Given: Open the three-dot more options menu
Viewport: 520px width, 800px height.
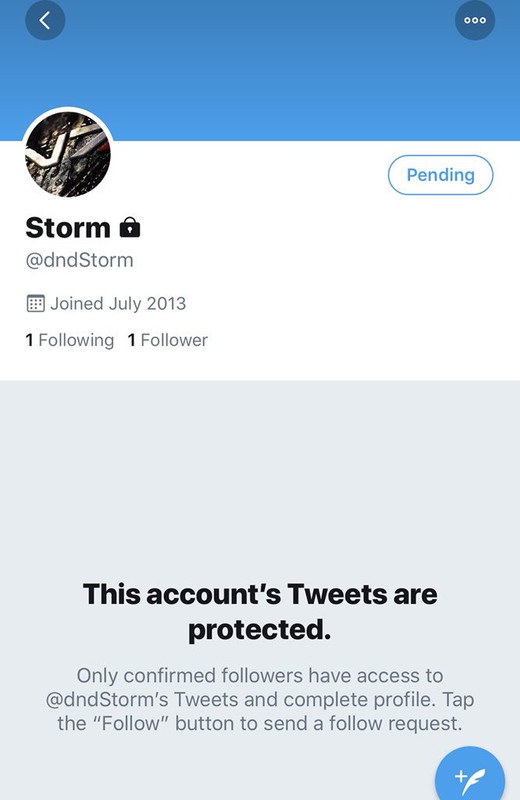Looking at the screenshot, I should [x=475, y=20].
